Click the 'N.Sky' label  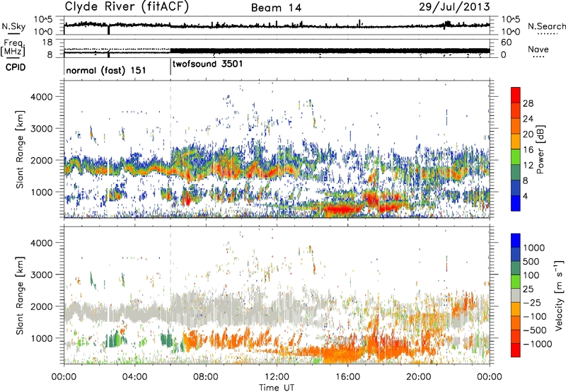[13, 27]
